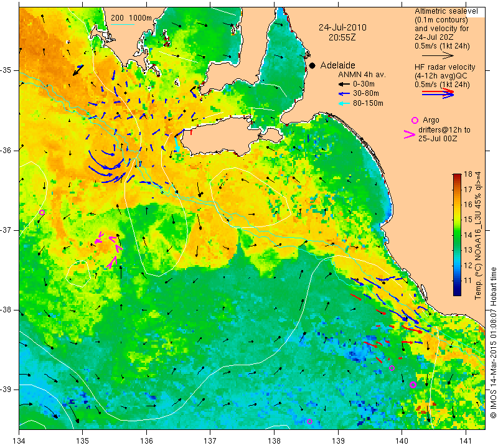
Task: Click the cyan 80-150m ANMN legend arrow
Action: pos(344,103)
